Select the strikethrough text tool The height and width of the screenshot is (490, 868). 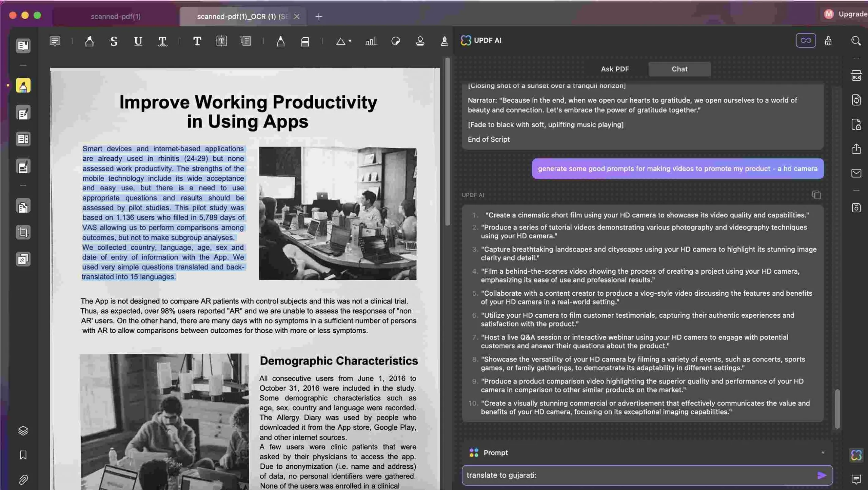114,41
